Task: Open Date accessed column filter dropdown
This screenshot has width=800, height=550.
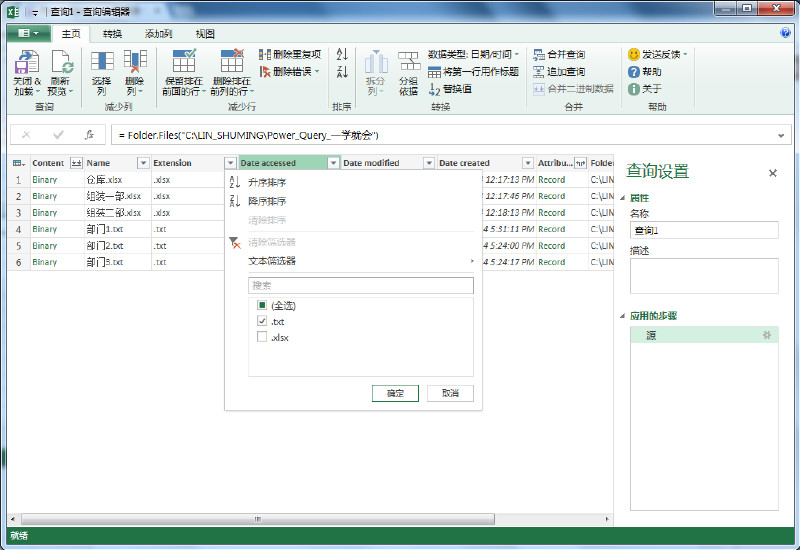Action: pos(333,163)
